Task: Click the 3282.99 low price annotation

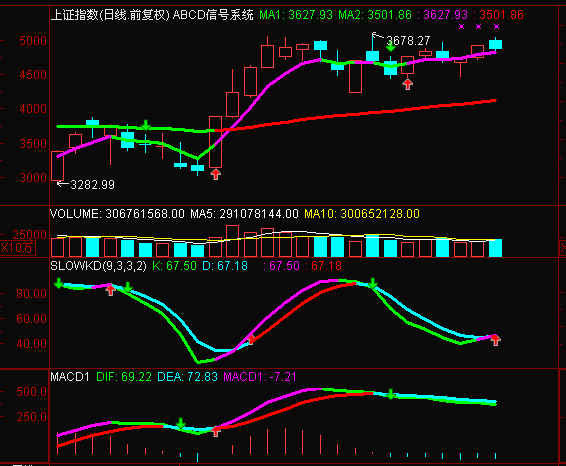Action: tap(92, 185)
